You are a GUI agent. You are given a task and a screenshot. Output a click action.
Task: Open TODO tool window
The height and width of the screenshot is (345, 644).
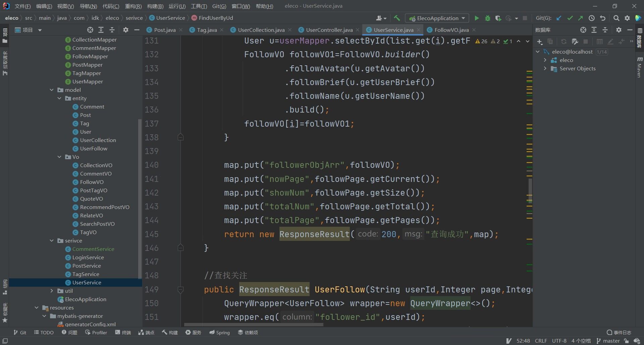click(x=44, y=332)
